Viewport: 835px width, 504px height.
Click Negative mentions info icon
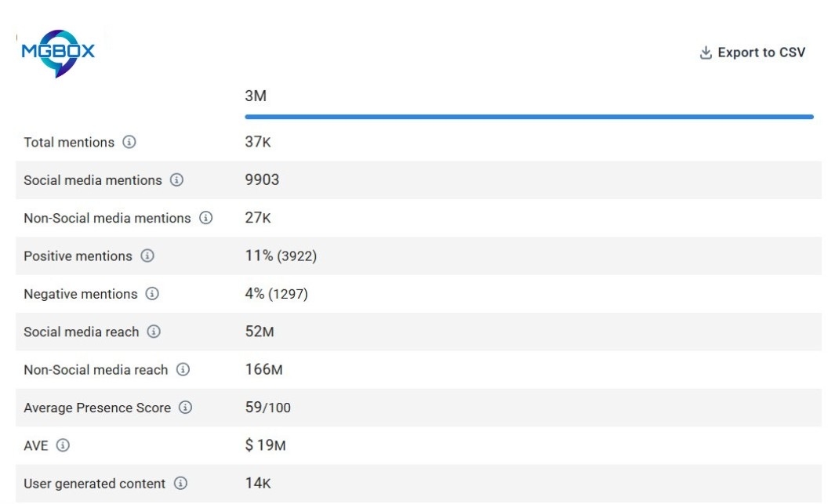(152, 294)
